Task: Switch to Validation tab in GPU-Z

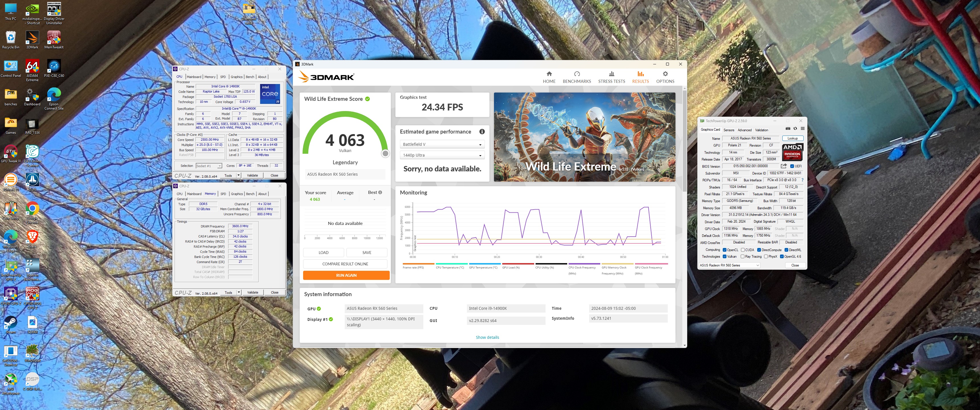Action: coord(761,130)
